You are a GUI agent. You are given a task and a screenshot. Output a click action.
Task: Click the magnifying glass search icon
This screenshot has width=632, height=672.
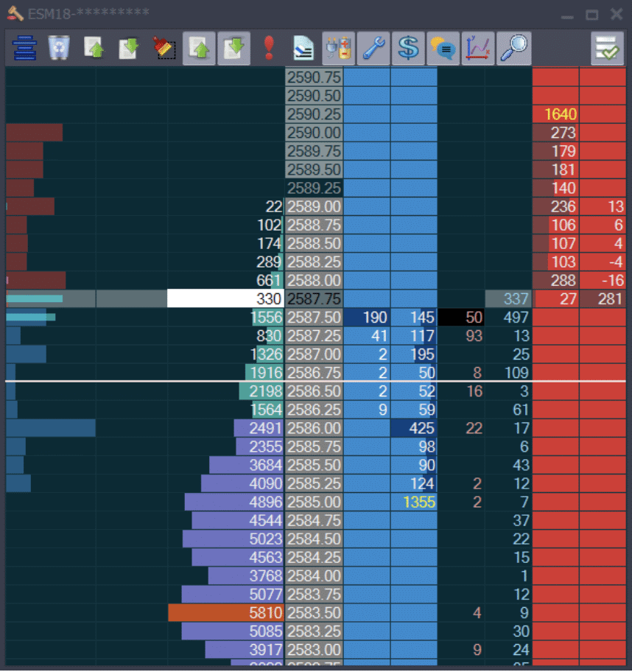(x=513, y=49)
